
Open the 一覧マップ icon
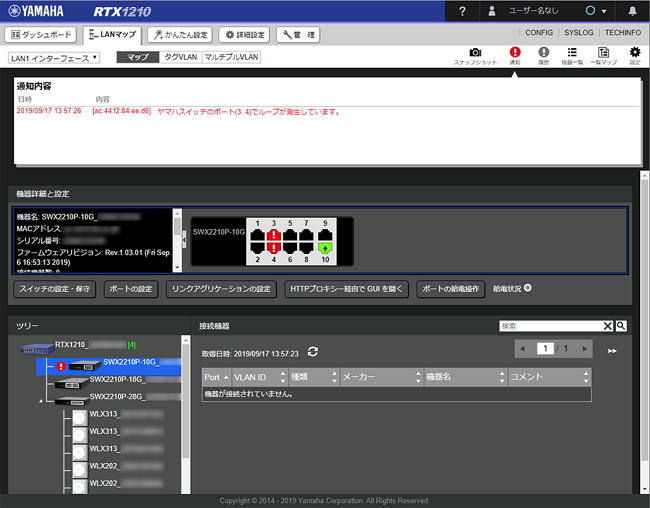coord(603,54)
